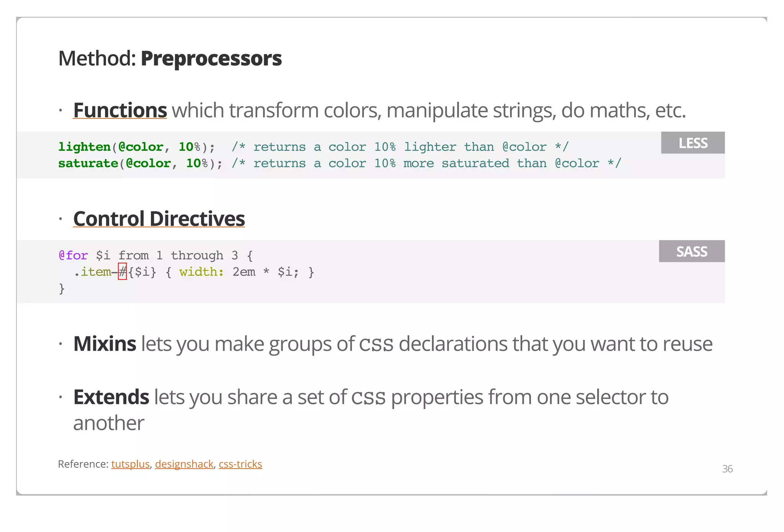This screenshot has width=784, height=532.
Task: Click the purple @for directive
Action: 73,255
